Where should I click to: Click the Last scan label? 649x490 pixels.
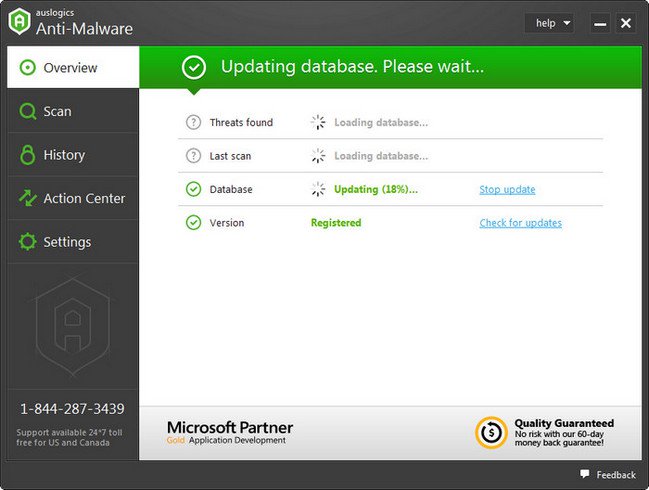tap(230, 156)
